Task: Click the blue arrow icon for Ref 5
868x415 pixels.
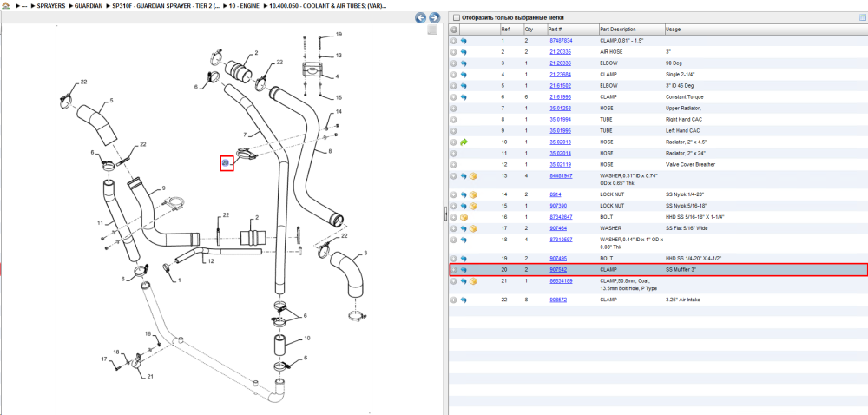Action: pyautogui.click(x=464, y=86)
